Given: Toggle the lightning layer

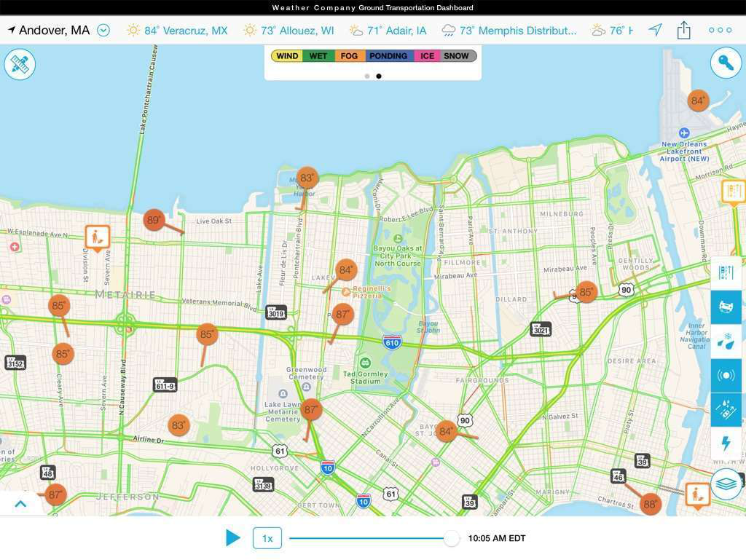Looking at the screenshot, I should [x=726, y=443].
